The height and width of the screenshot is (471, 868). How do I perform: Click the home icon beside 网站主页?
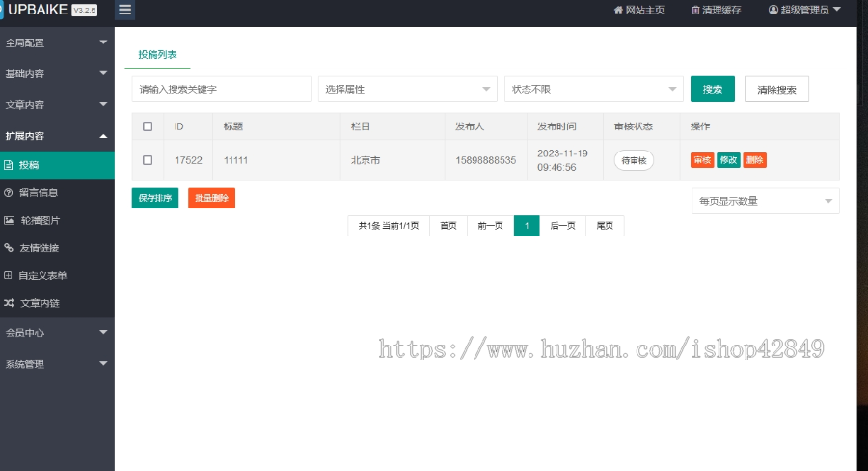click(x=618, y=10)
